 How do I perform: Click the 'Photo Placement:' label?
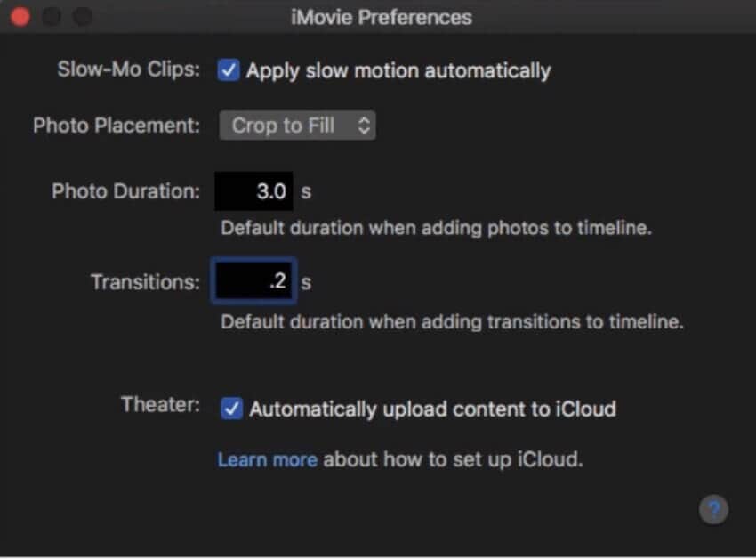117,126
